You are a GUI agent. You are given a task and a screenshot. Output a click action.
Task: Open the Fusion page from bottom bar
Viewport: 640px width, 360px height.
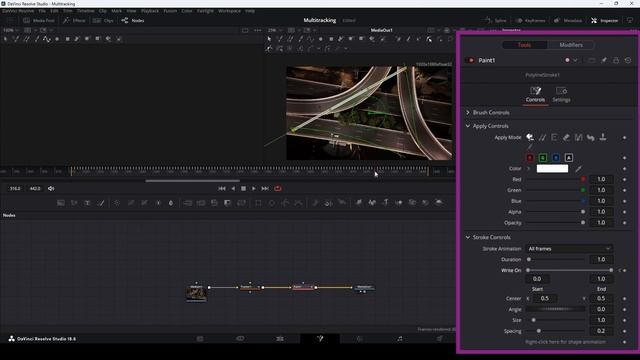point(320,338)
